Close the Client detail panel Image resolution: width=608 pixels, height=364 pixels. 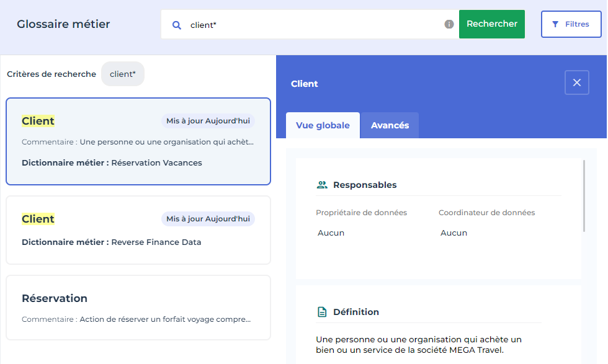click(576, 82)
